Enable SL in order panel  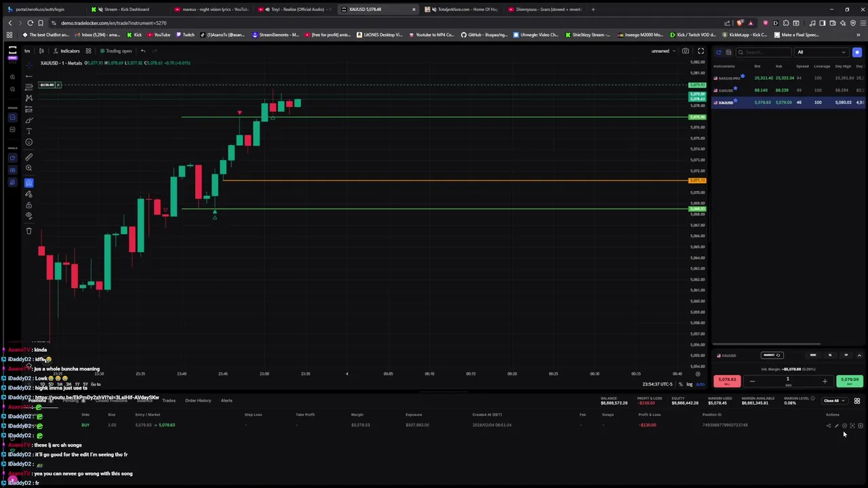829,355
